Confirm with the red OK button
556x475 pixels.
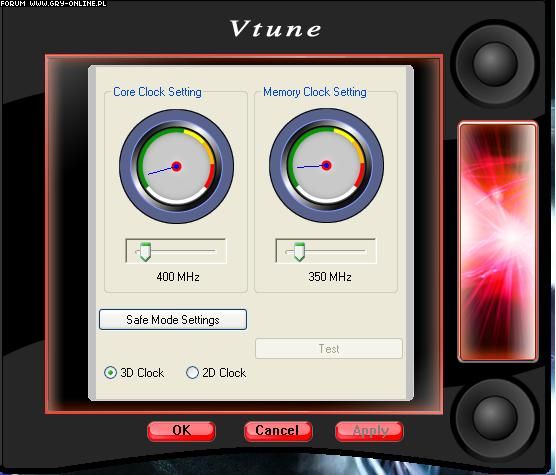[x=181, y=431]
